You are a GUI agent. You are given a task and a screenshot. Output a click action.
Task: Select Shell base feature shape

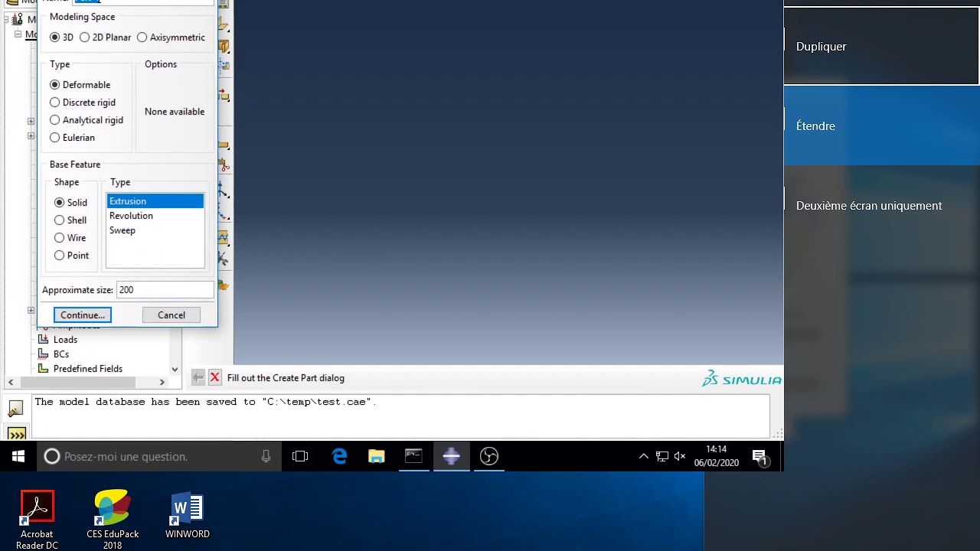click(x=70, y=220)
